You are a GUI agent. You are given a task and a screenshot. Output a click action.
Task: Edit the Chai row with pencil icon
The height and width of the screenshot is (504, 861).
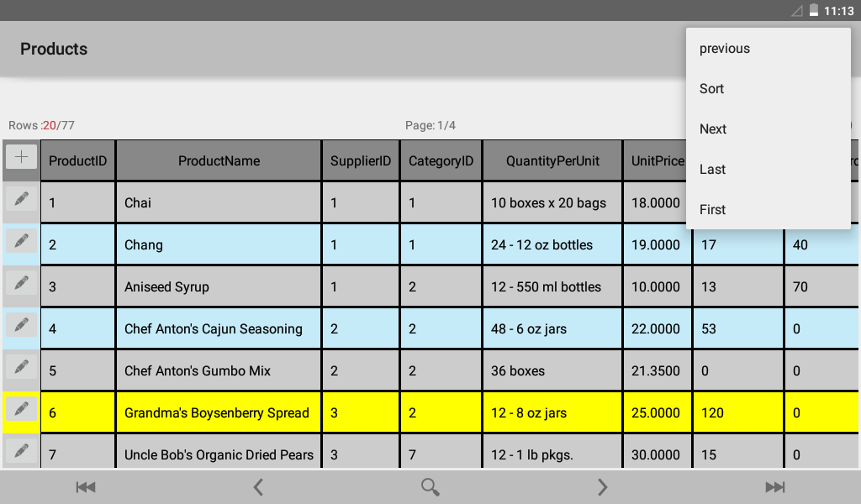[x=21, y=199]
